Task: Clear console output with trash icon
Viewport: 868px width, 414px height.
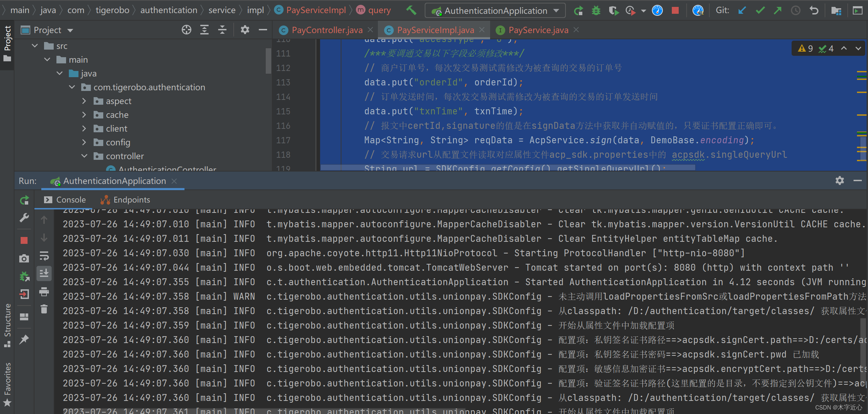Action: pos(44,309)
